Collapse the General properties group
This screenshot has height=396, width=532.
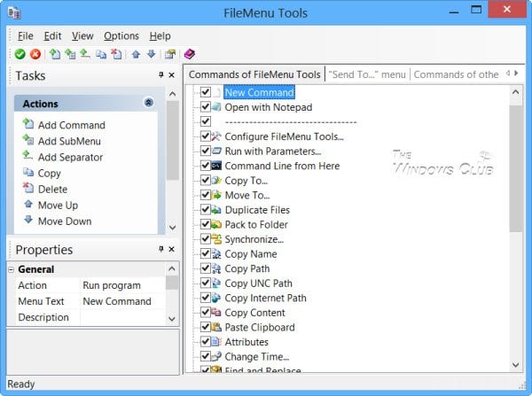pos(11,269)
